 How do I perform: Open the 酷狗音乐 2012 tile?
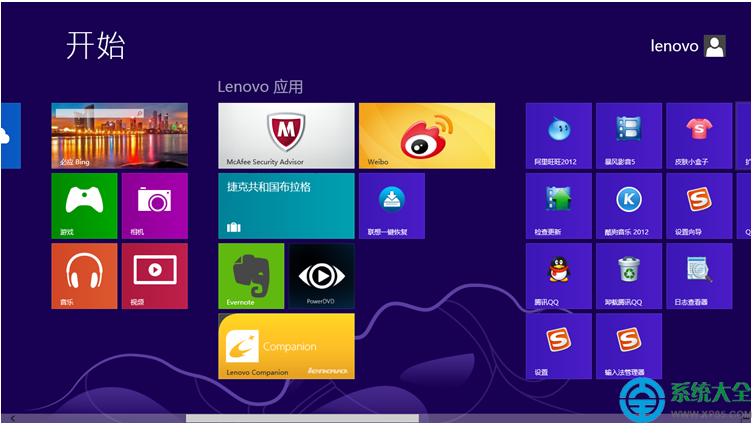point(629,206)
